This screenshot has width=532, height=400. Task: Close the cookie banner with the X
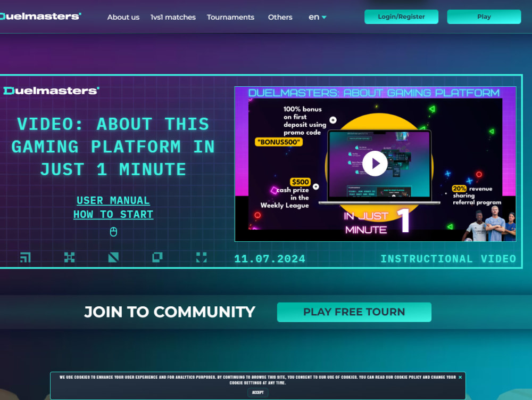tap(460, 377)
